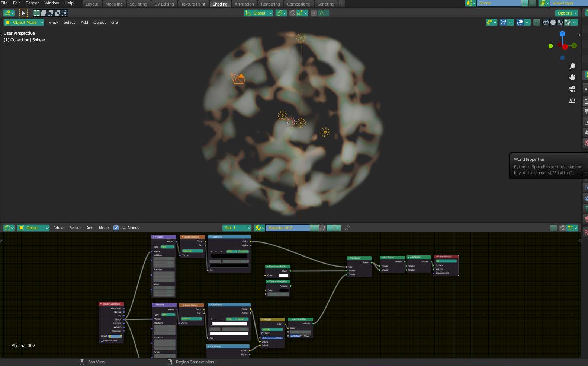Switch to Rendered viewport shading

pos(567,22)
